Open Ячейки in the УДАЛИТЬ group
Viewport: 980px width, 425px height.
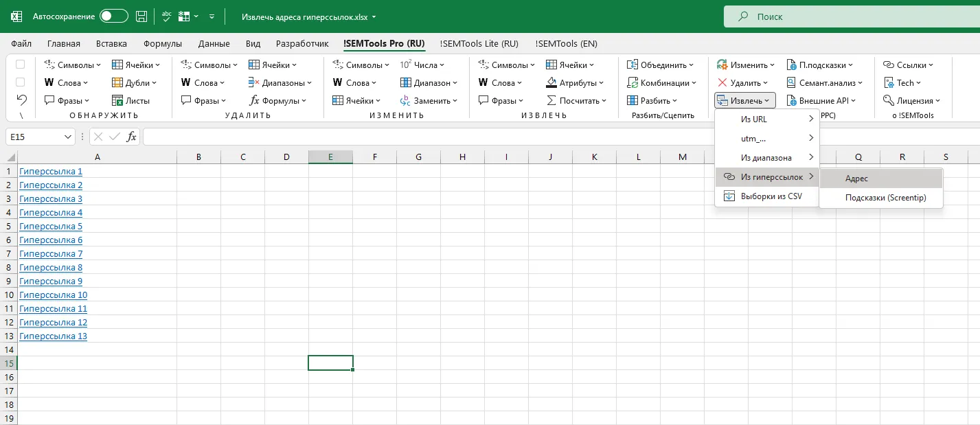coord(273,65)
